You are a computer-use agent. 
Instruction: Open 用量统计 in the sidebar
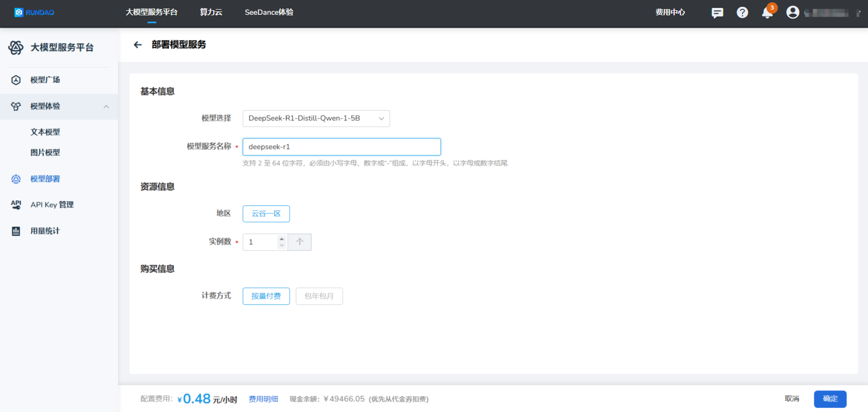tap(45, 231)
